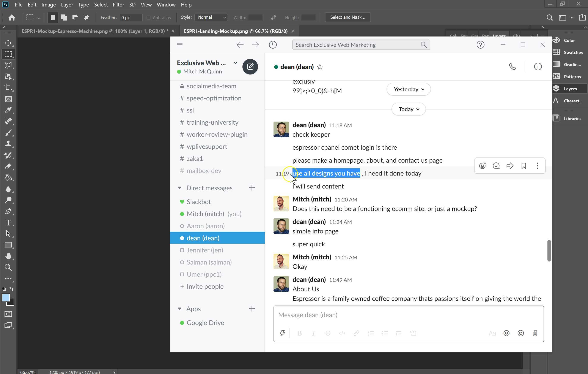Add emoji reaction to message
Viewport: 588px width, 374px height.
(x=482, y=166)
